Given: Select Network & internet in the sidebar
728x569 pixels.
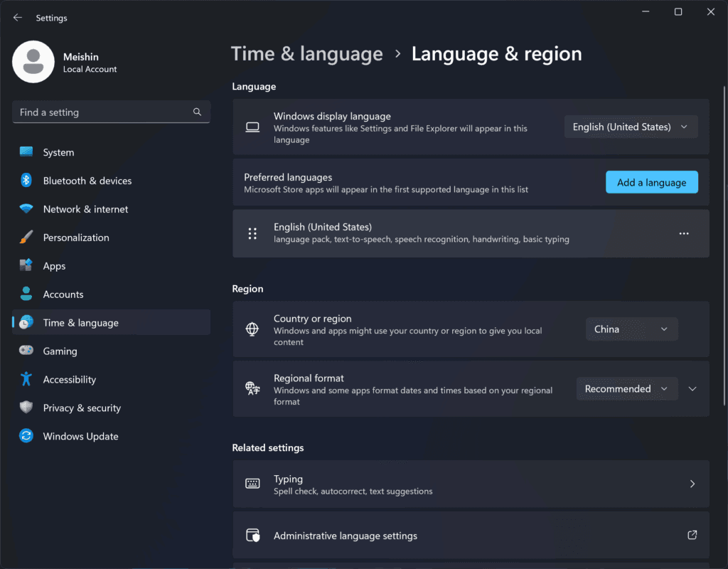Looking at the screenshot, I should [x=85, y=209].
